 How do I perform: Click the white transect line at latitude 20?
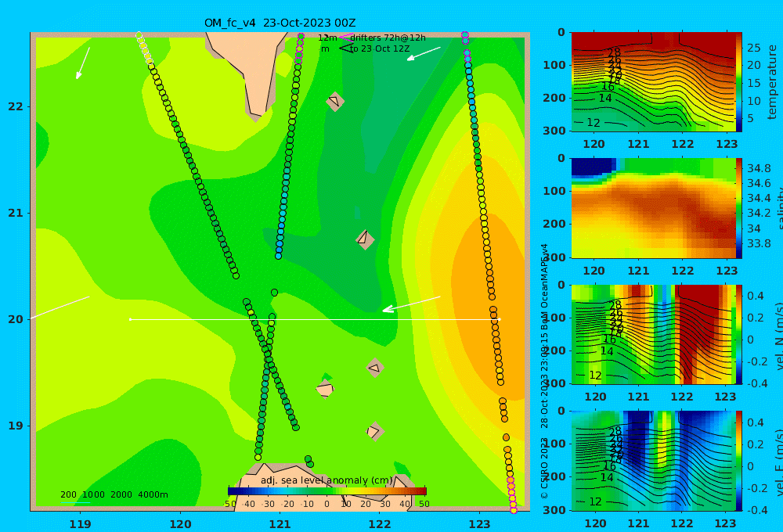315,319
